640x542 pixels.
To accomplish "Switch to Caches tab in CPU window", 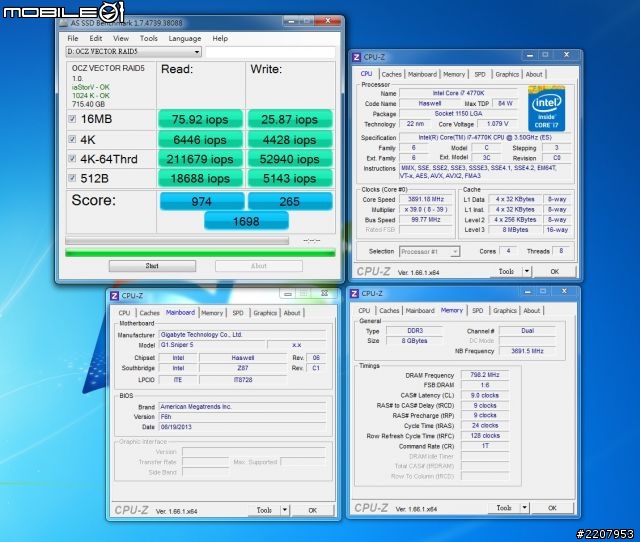I will click(x=391, y=74).
